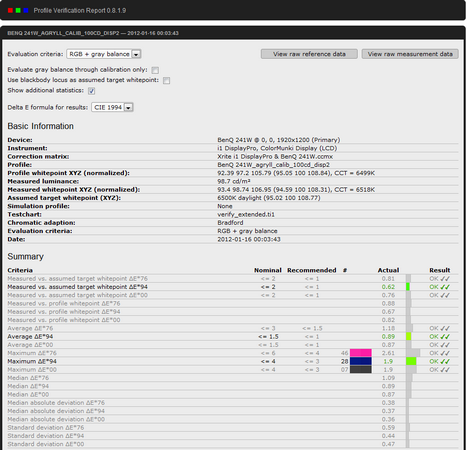Image resolution: width=467 pixels, height=450 pixels.
Task: Click the Nominal column header
Action: pos(268,270)
